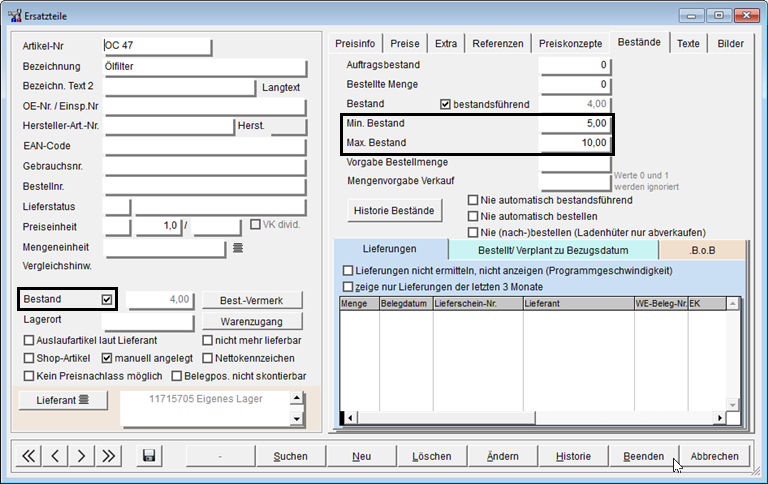Check Auslaufartikel laut Lieferant

(29, 340)
